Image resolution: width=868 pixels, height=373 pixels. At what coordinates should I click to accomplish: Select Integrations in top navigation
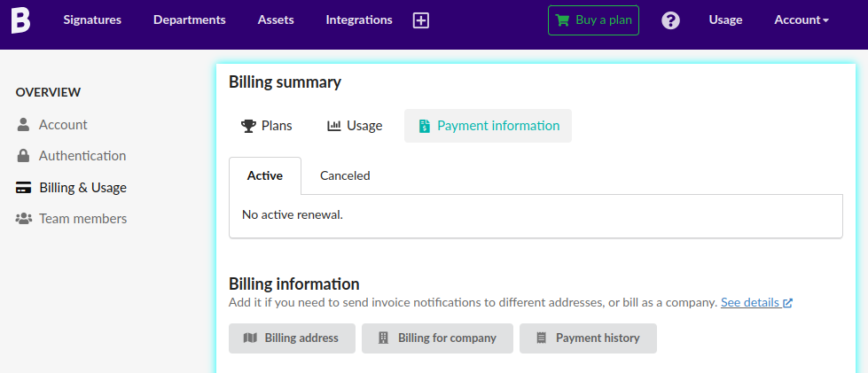point(359,20)
